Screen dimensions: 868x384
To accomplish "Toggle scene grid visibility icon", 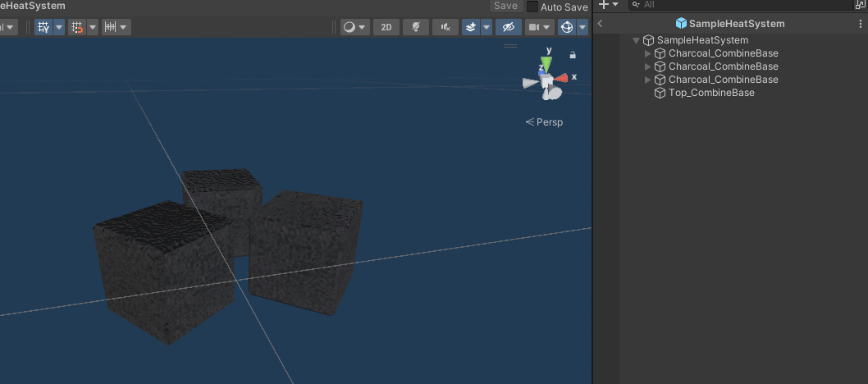I will point(43,27).
